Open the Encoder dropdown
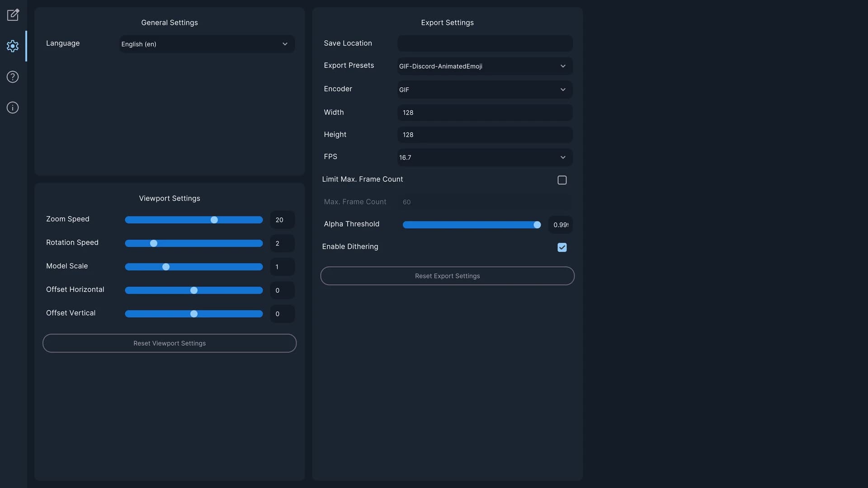This screenshot has height=488, width=868. (x=484, y=89)
